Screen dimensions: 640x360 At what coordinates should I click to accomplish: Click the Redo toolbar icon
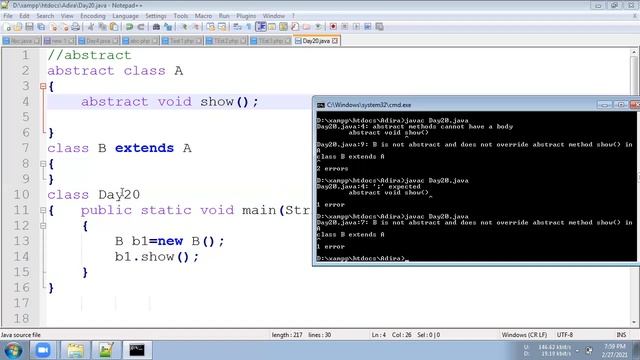point(141,27)
